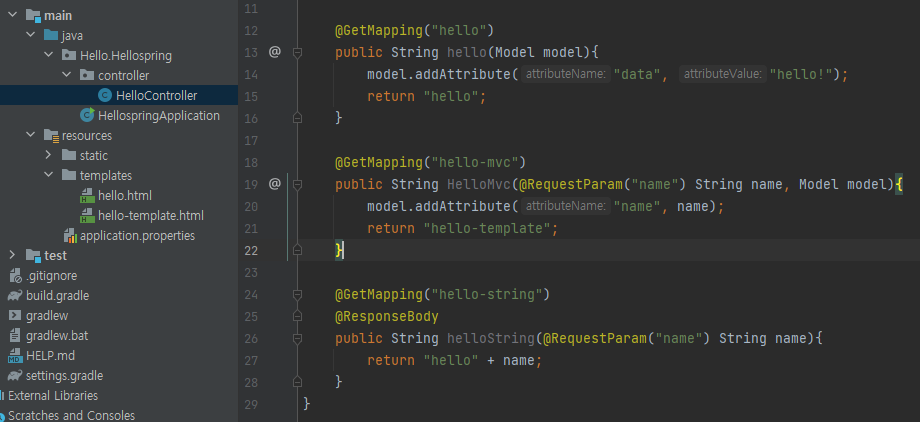Click the fold end marker on line 22

click(x=297, y=250)
